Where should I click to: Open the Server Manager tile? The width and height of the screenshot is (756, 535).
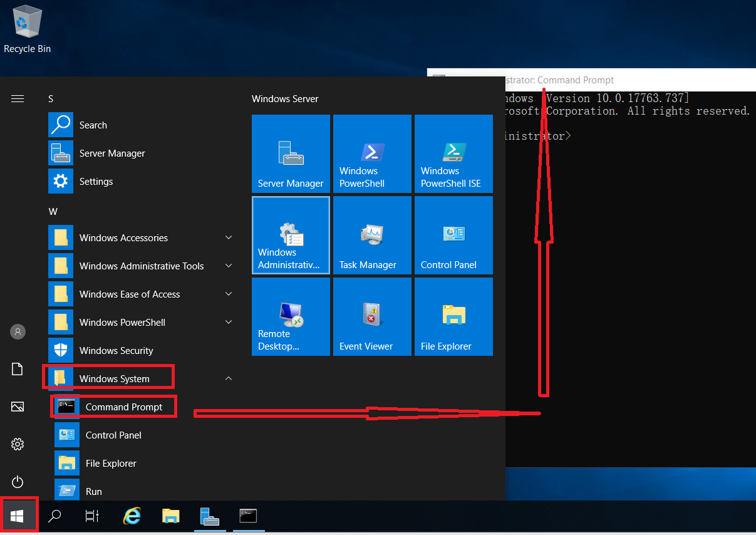click(x=291, y=153)
